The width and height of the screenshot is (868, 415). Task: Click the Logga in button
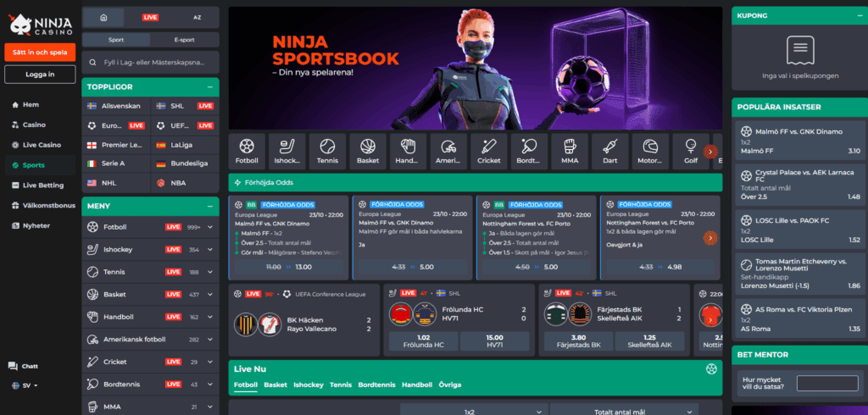[x=40, y=75]
